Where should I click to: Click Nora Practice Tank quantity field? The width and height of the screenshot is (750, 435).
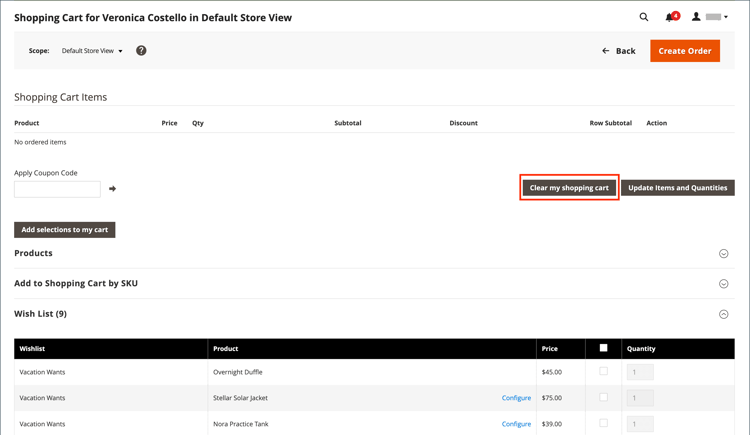640,424
